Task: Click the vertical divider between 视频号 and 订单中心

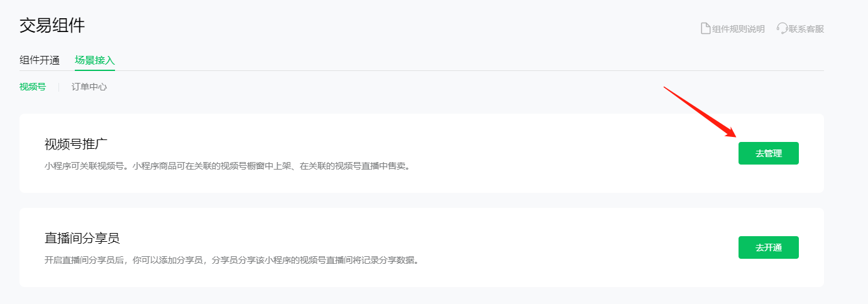Action: click(x=58, y=87)
